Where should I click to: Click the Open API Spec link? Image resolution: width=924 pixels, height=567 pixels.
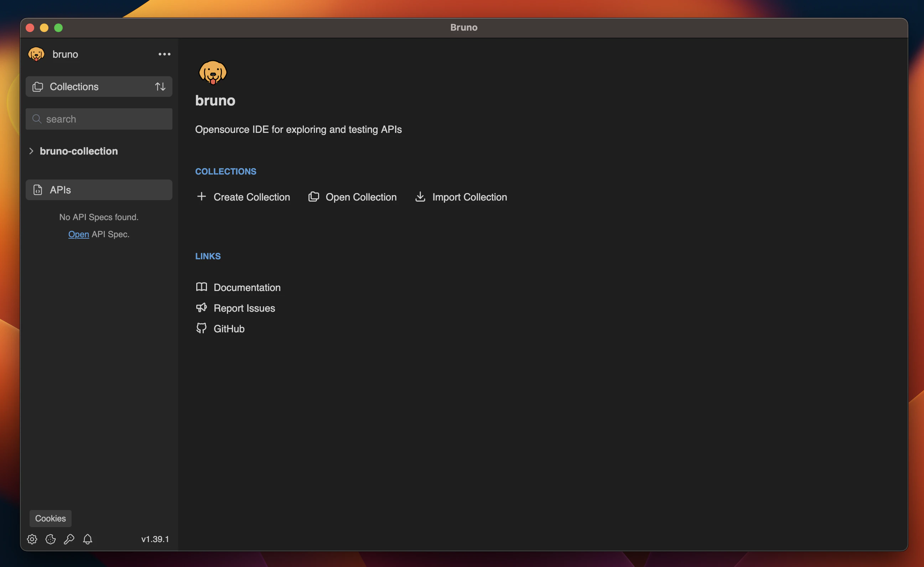click(78, 234)
